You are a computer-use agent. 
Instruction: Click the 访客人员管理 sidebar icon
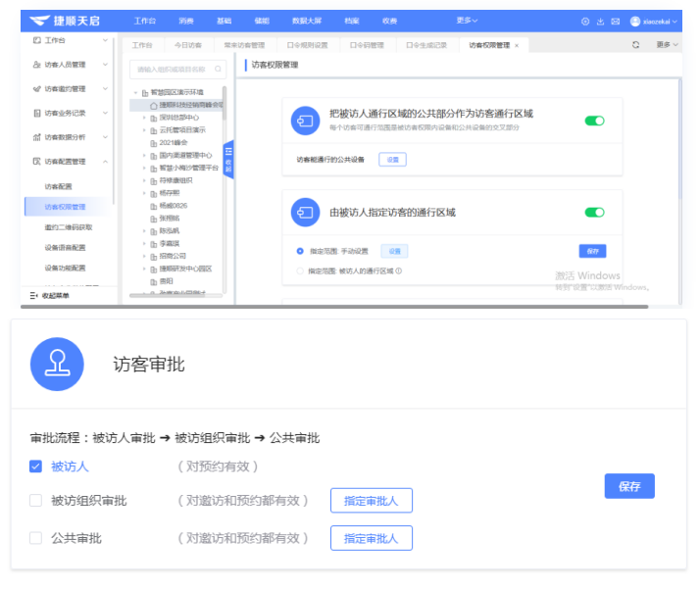coord(36,65)
